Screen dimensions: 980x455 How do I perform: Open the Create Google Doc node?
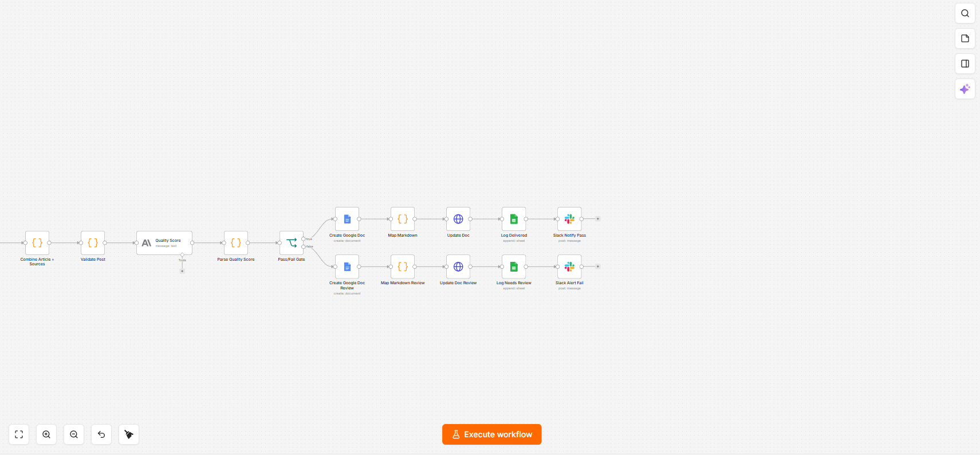pyautogui.click(x=347, y=219)
